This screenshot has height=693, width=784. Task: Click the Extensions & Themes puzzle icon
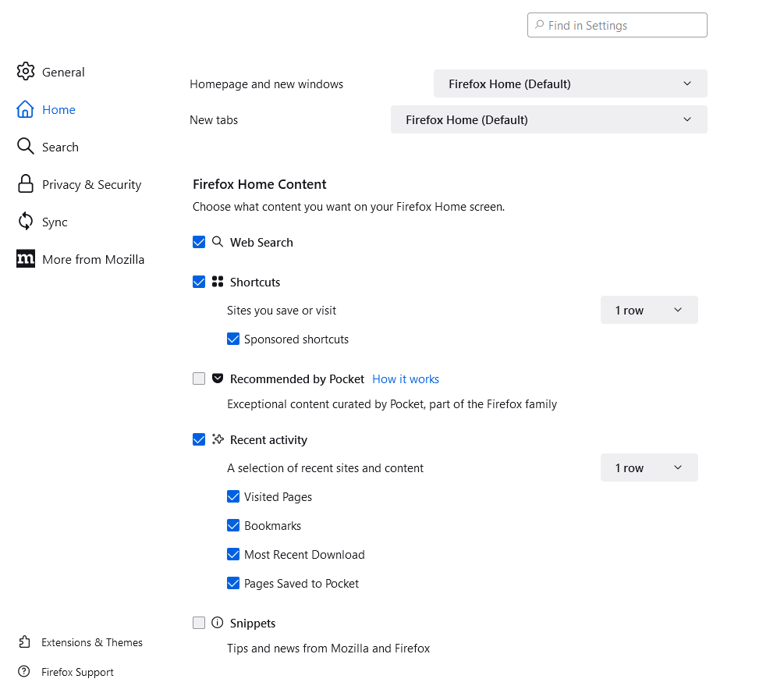[24, 642]
